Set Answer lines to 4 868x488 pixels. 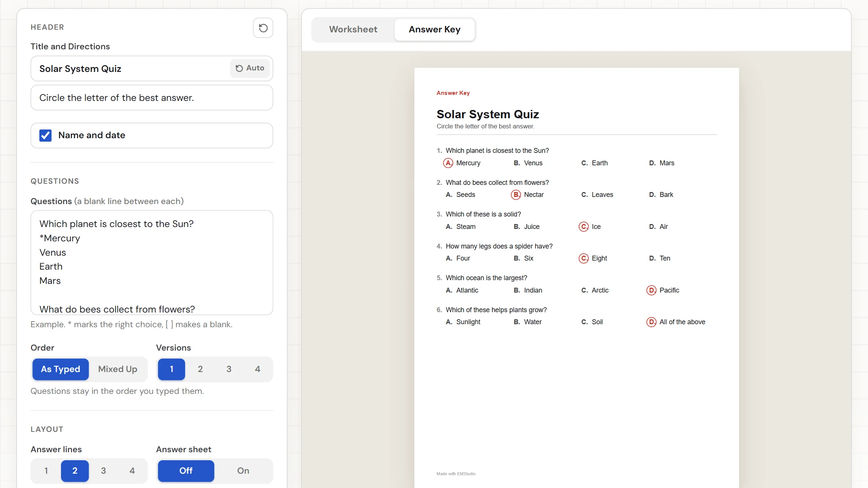(x=132, y=471)
